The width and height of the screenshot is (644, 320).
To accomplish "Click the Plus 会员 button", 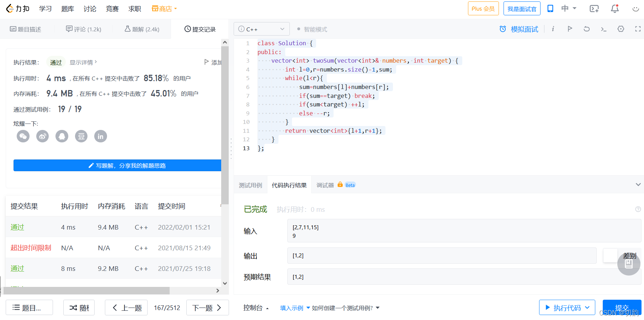I will (483, 9).
